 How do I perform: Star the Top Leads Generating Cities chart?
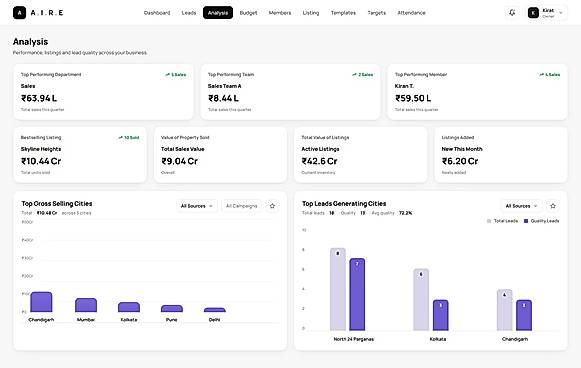[x=553, y=206]
